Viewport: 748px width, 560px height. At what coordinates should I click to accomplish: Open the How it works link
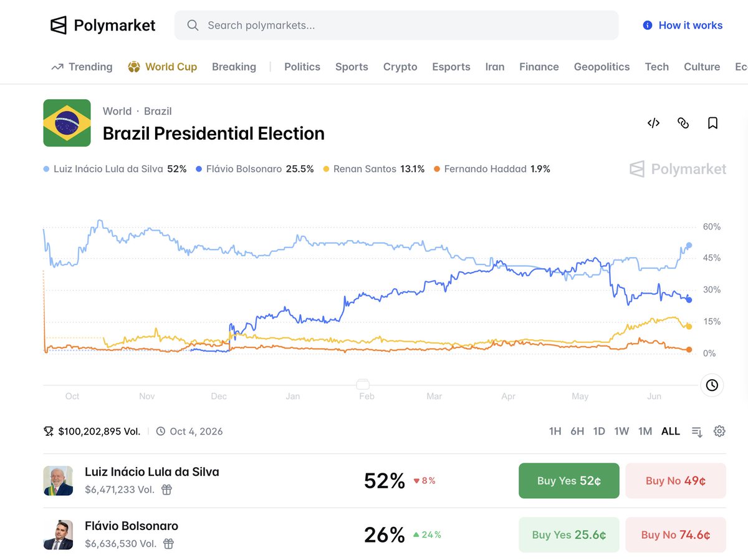coord(683,26)
